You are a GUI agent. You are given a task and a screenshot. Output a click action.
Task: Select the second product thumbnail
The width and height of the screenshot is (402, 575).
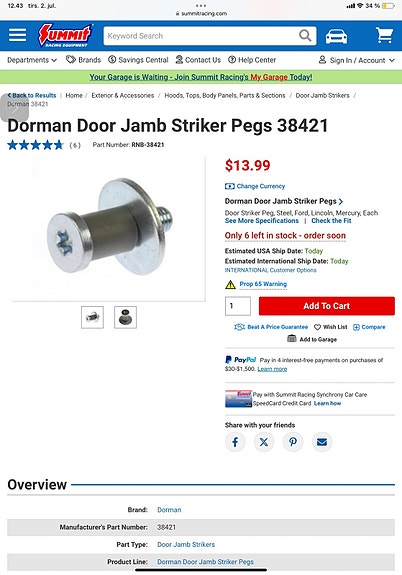(125, 317)
